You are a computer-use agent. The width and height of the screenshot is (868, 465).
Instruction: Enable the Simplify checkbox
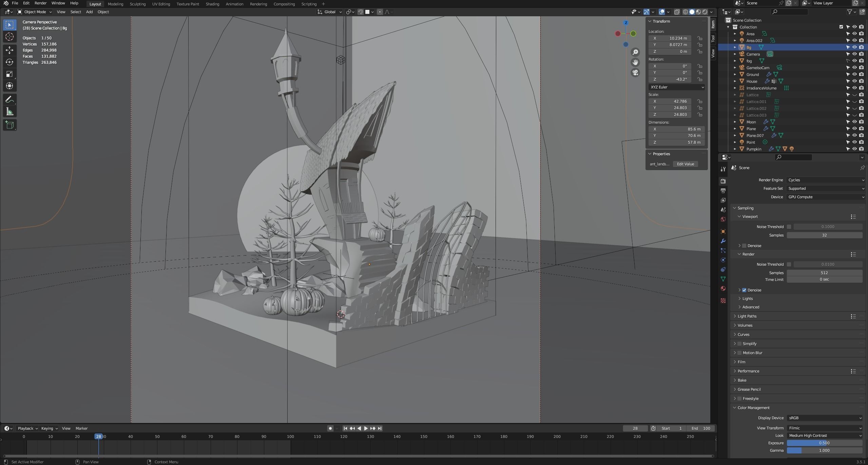[x=739, y=344]
